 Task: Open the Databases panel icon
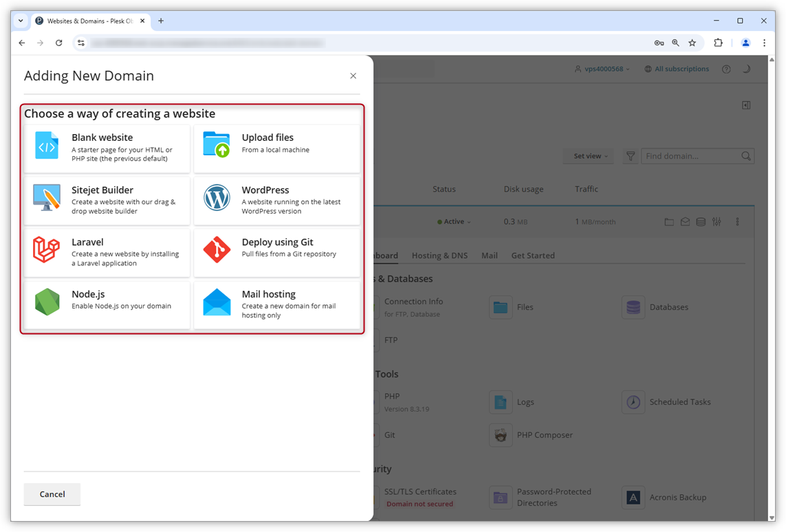point(633,307)
